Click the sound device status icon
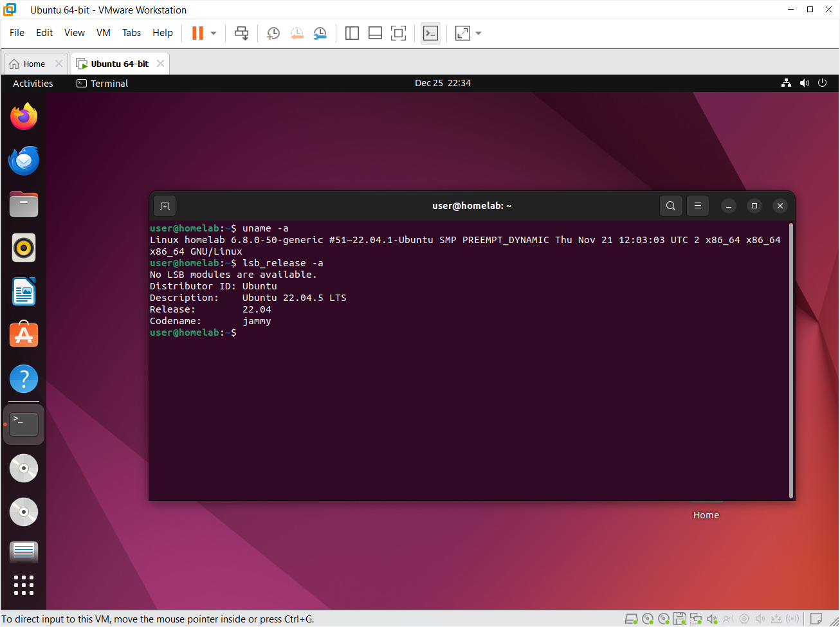The width and height of the screenshot is (840, 627). click(x=711, y=619)
